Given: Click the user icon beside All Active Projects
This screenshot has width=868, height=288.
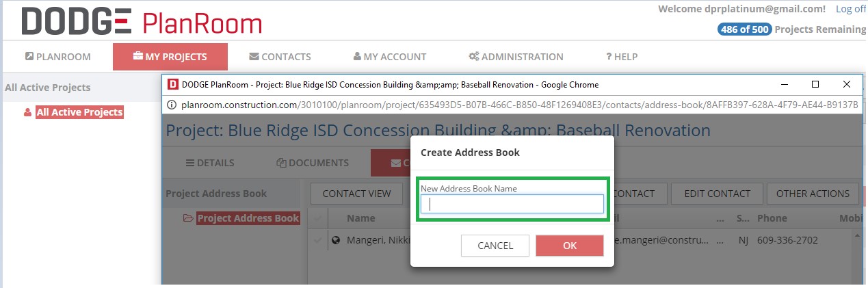Looking at the screenshot, I should (x=27, y=112).
